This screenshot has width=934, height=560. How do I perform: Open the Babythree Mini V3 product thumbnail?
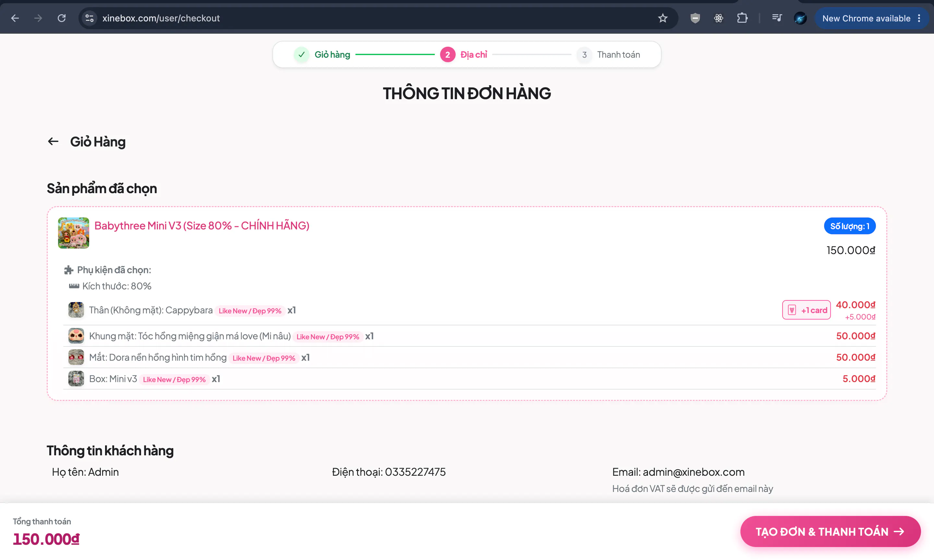[74, 233]
